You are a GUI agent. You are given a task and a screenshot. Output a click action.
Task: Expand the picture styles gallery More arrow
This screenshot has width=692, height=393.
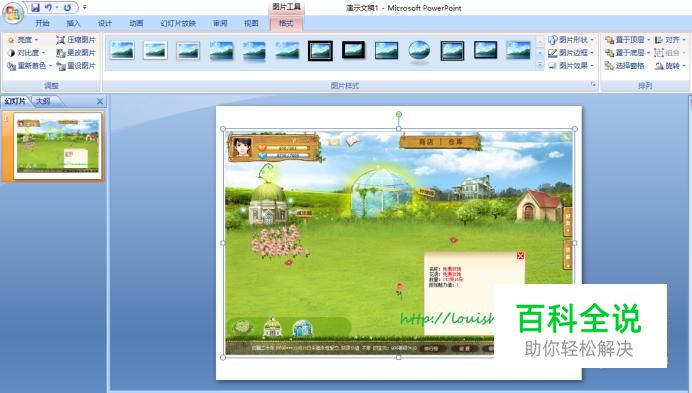[x=540, y=64]
